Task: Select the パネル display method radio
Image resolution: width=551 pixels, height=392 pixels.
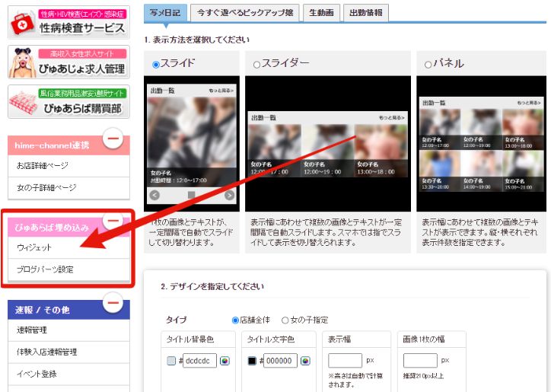Action: 428,65
